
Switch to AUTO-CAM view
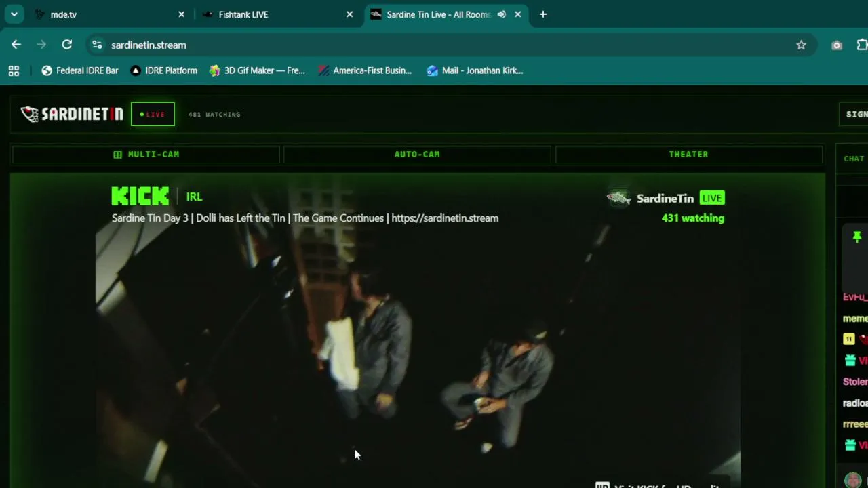click(x=417, y=155)
